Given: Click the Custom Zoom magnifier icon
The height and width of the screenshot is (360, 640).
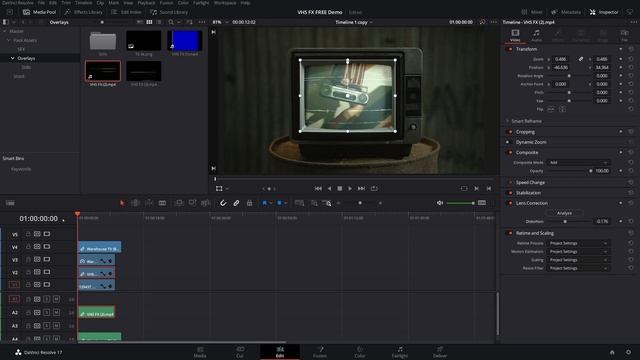Looking at the screenshot, I should point(327,203).
